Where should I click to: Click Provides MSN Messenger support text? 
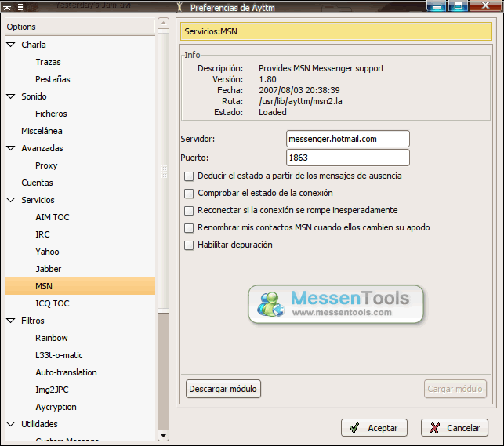[321, 68]
